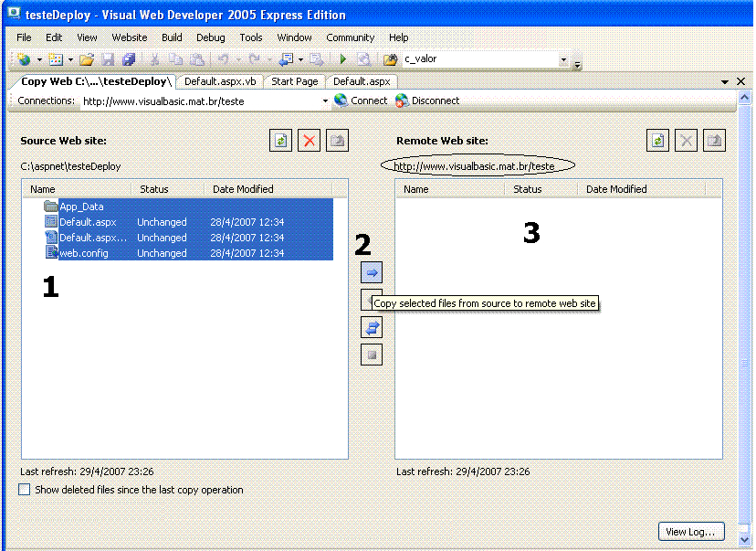Click the Open File toolbar icon
Image resolution: width=756 pixels, height=551 pixels.
(86, 60)
